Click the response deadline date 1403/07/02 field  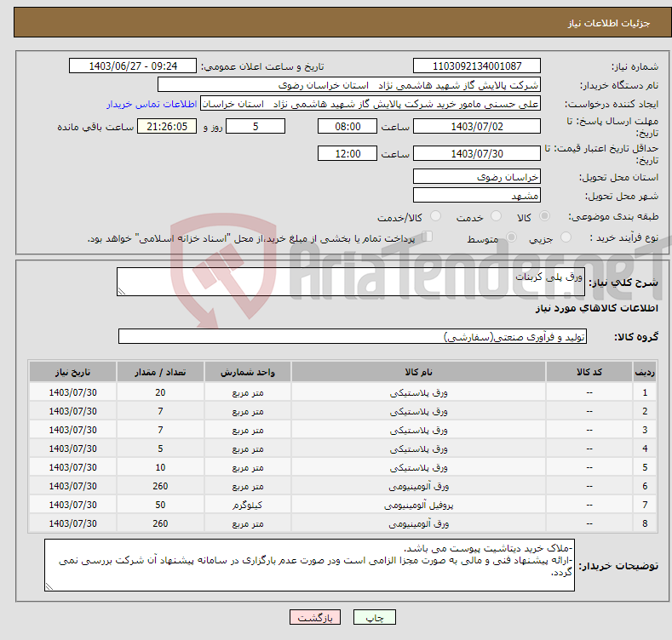[x=477, y=126]
